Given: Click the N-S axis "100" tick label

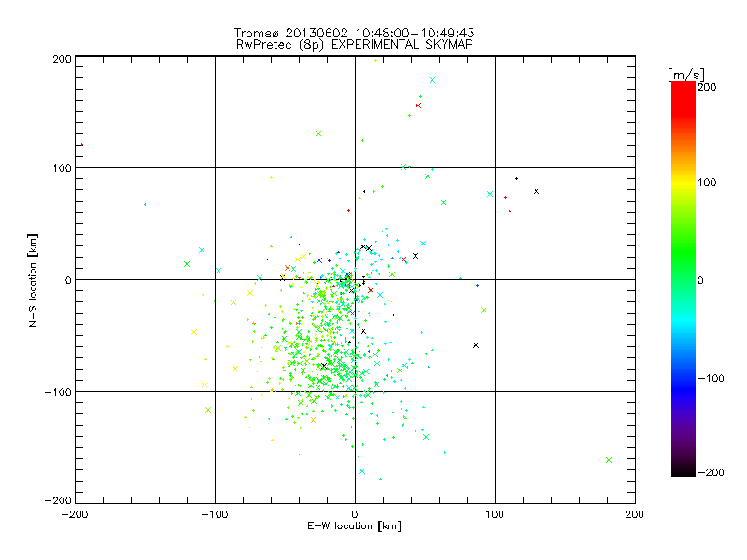Looking at the screenshot, I should [62, 168].
